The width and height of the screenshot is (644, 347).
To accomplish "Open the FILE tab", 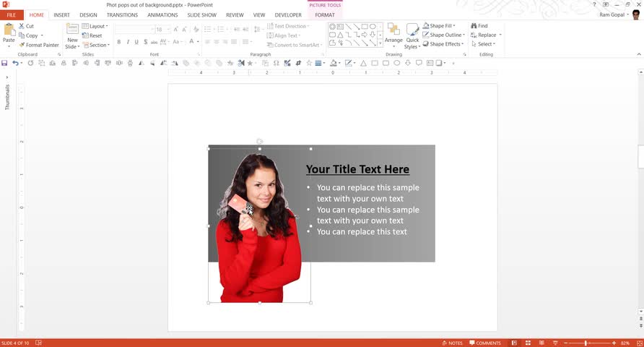I will click(x=12, y=14).
